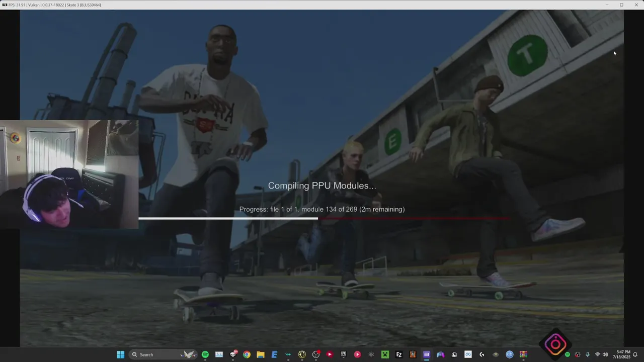Image resolution: width=644 pixels, height=362 pixels.
Task: Open Epic Games Launcher from taskbar
Action: 344,354
